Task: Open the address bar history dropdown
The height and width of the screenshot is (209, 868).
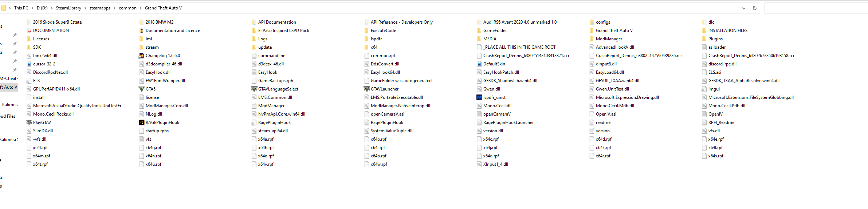Action: tap(744, 8)
